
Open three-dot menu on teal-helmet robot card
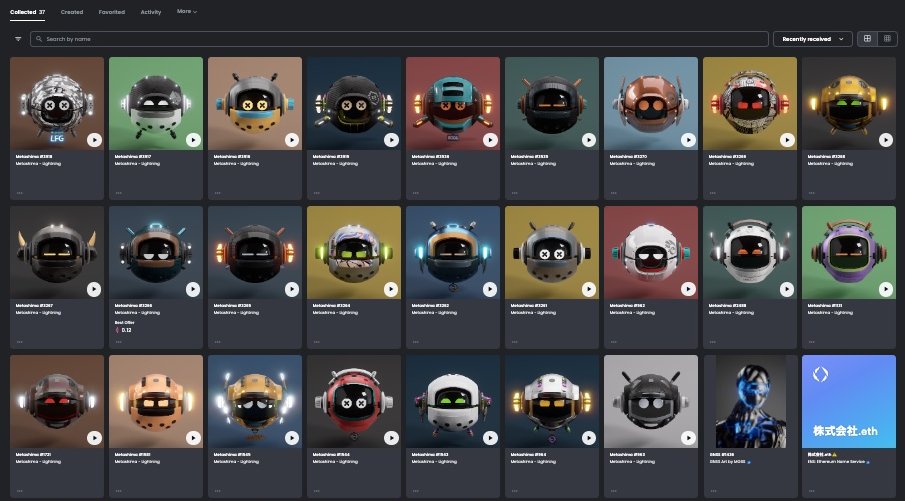tap(416, 193)
